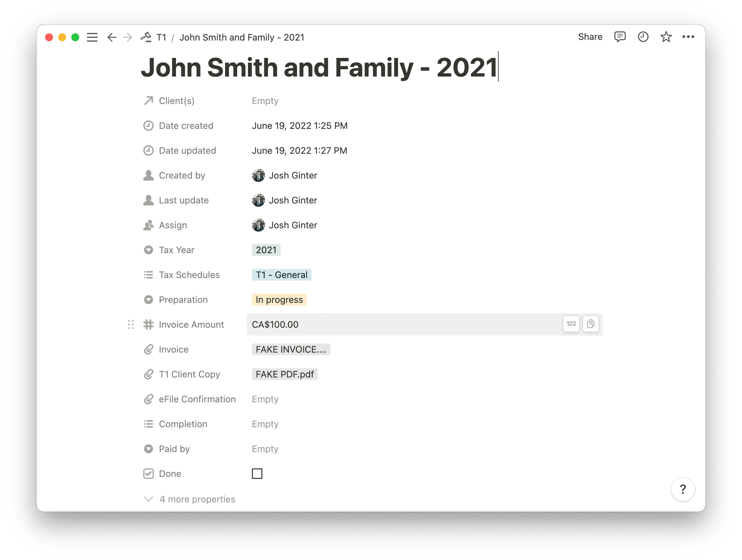Copy the Invoice Amount value
742x560 pixels.
(x=591, y=324)
